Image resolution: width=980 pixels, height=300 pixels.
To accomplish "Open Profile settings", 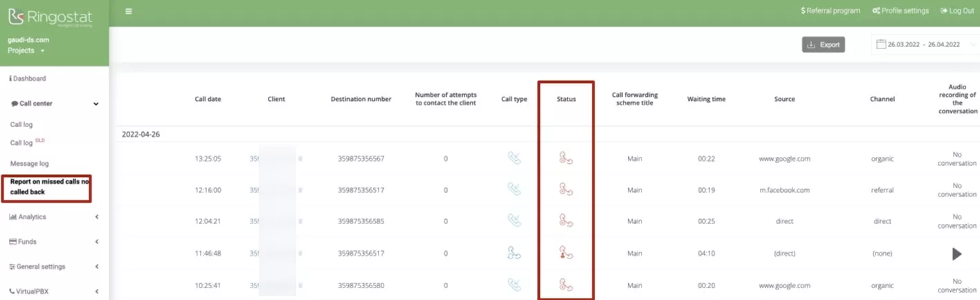I will [x=900, y=11].
